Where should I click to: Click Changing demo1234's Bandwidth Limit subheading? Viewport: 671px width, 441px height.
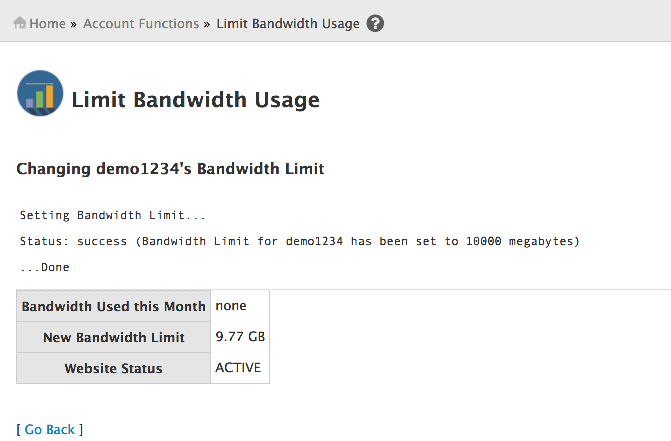[x=170, y=169]
